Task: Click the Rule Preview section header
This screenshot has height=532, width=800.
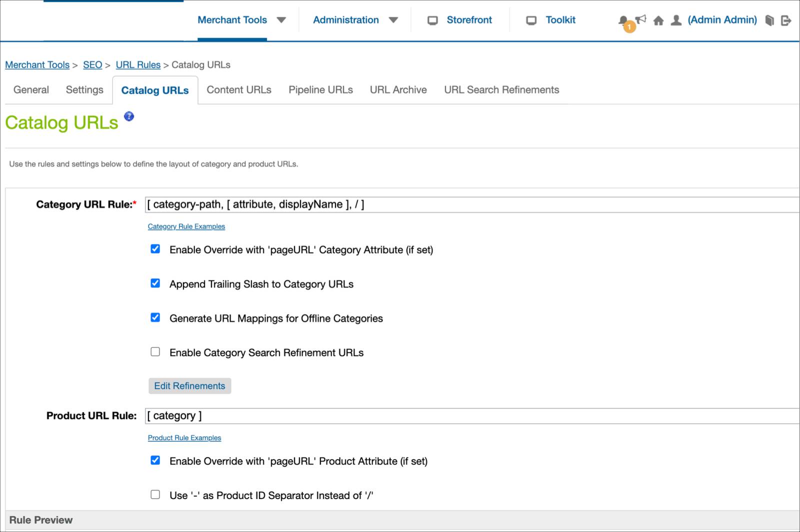Action: [402, 520]
